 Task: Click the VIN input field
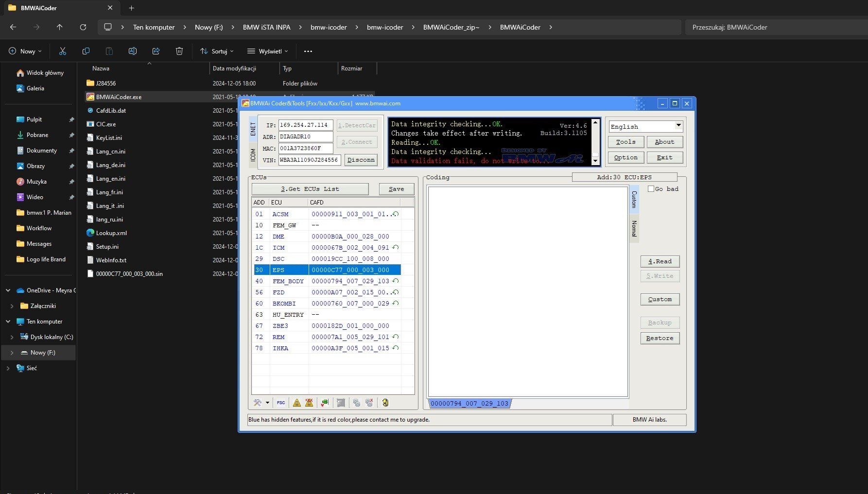point(309,160)
